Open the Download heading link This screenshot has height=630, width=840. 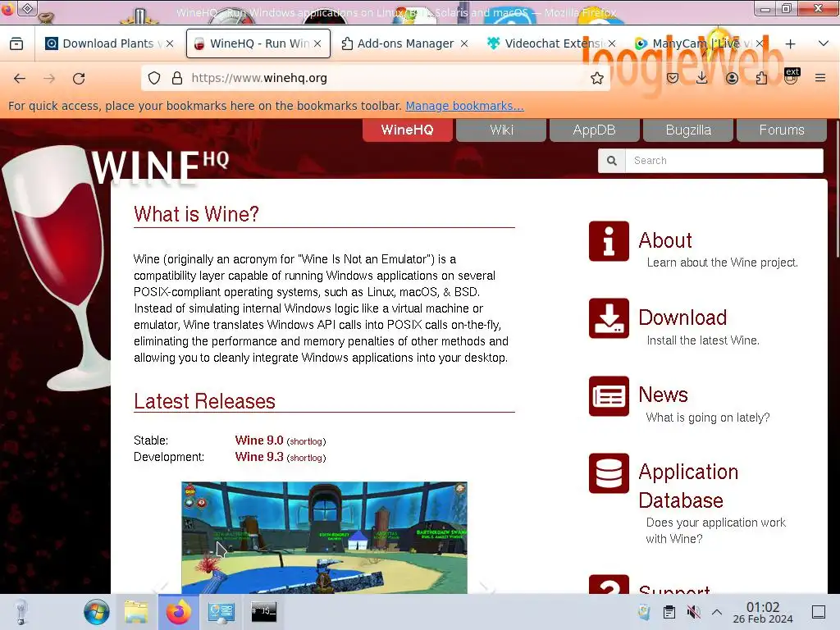pyautogui.click(x=682, y=317)
